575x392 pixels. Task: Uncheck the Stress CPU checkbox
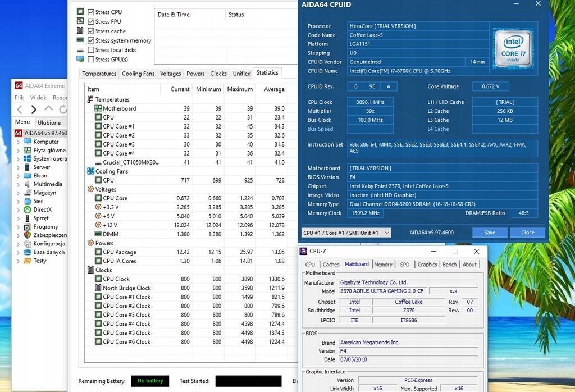tap(91, 12)
